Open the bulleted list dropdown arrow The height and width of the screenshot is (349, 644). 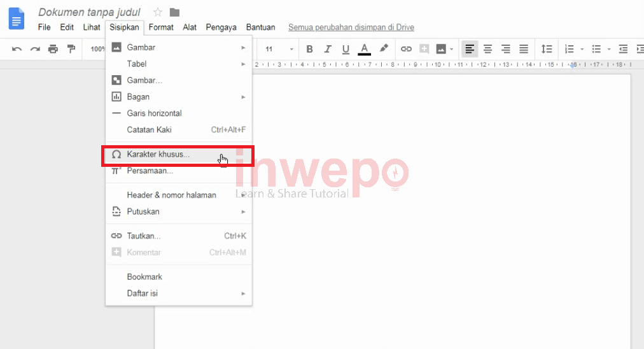coord(609,49)
